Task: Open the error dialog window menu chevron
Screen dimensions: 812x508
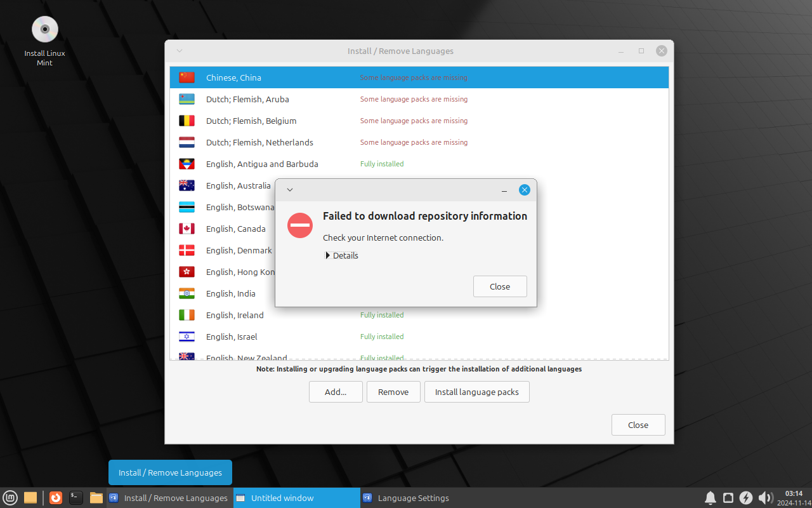Action: (290, 190)
